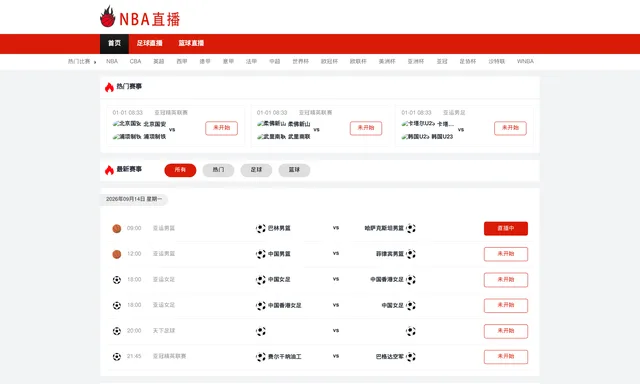Click the soccer icon on the 20:00 row
640x384 pixels.
[x=117, y=331]
